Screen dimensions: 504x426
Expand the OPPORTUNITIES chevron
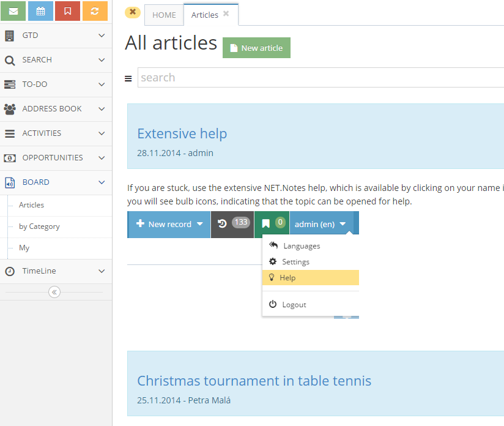click(x=102, y=158)
